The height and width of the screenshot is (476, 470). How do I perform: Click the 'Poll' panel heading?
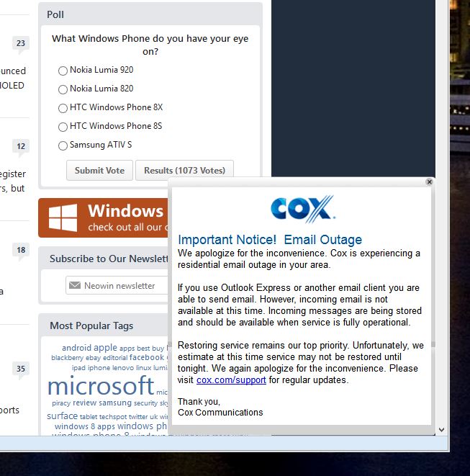pos(55,14)
